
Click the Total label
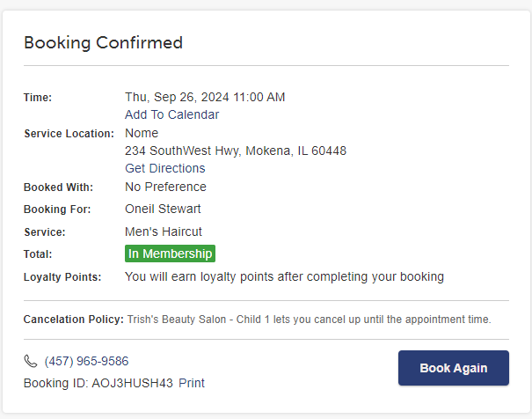pyautogui.click(x=38, y=254)
